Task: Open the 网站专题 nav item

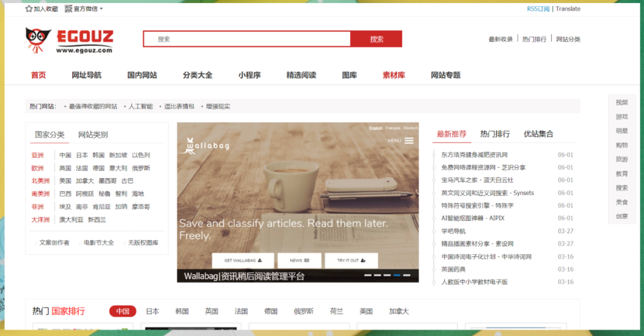Action: (445, 75)
